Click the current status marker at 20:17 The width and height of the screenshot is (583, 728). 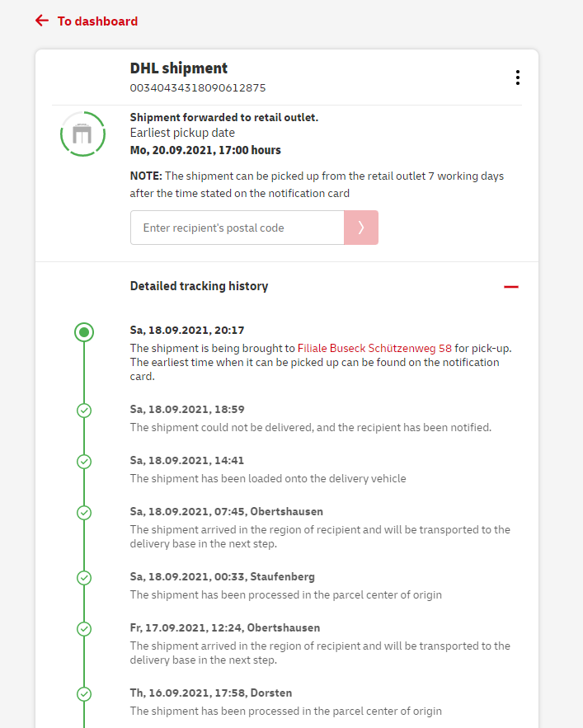pos(83,332)
